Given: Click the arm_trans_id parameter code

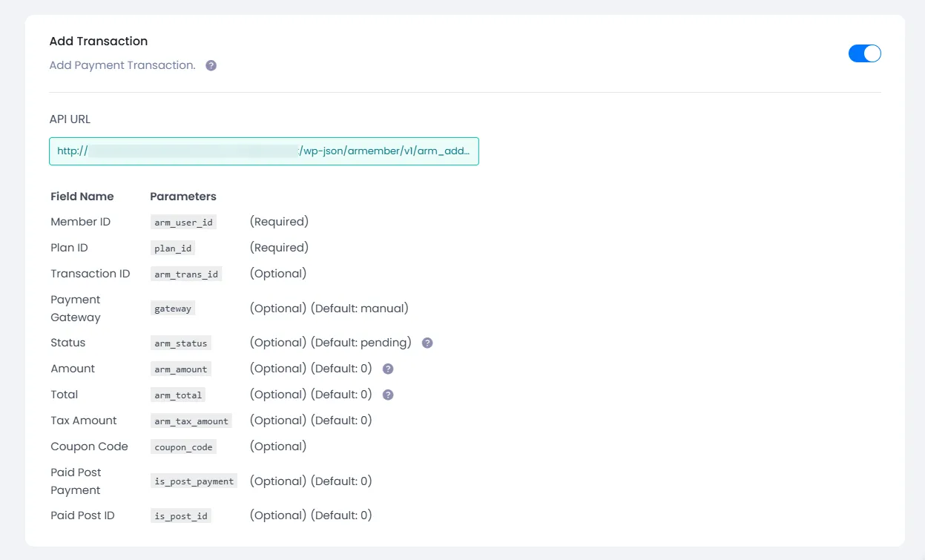Looking at the screenshot, I should 185,274.
